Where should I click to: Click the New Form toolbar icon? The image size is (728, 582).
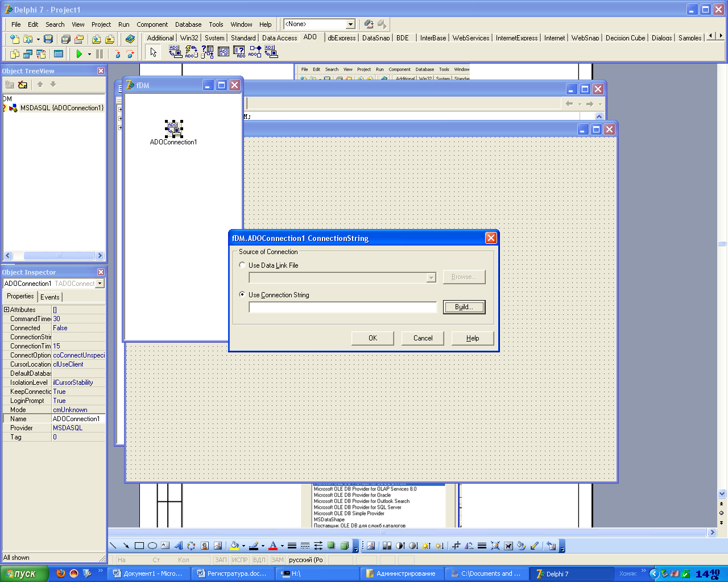pos(58,53)
